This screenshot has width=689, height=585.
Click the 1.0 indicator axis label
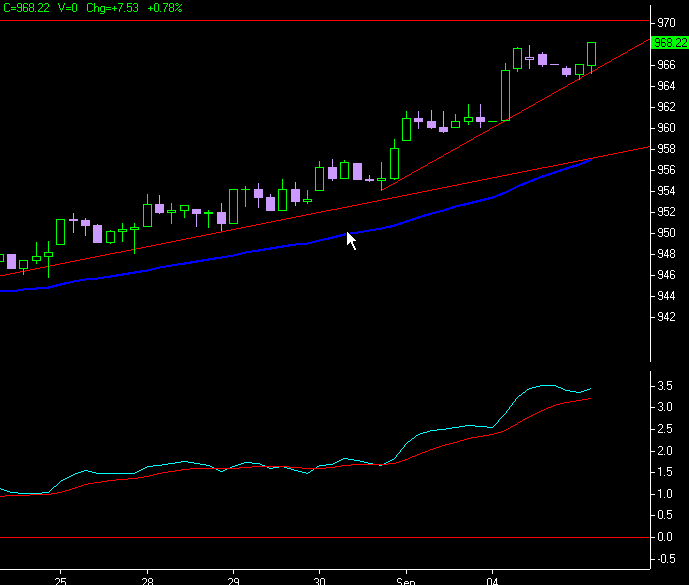click(664, 494)
